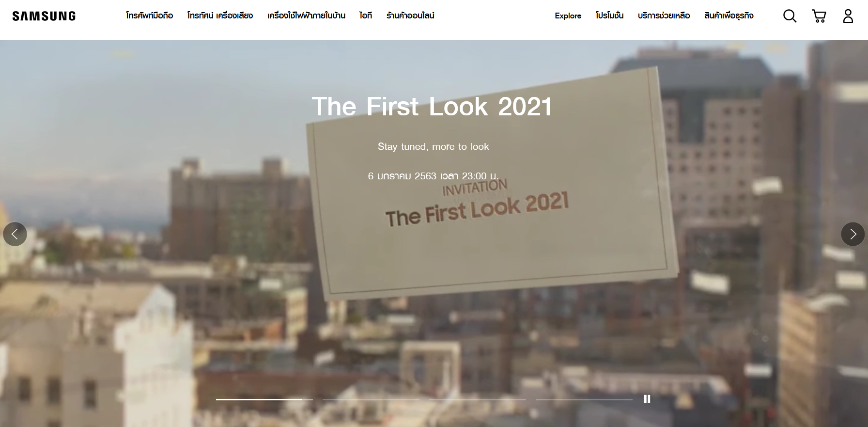Open the โทรศัพท์มือถือ menu
868x427 pixels.
point(150,16)
